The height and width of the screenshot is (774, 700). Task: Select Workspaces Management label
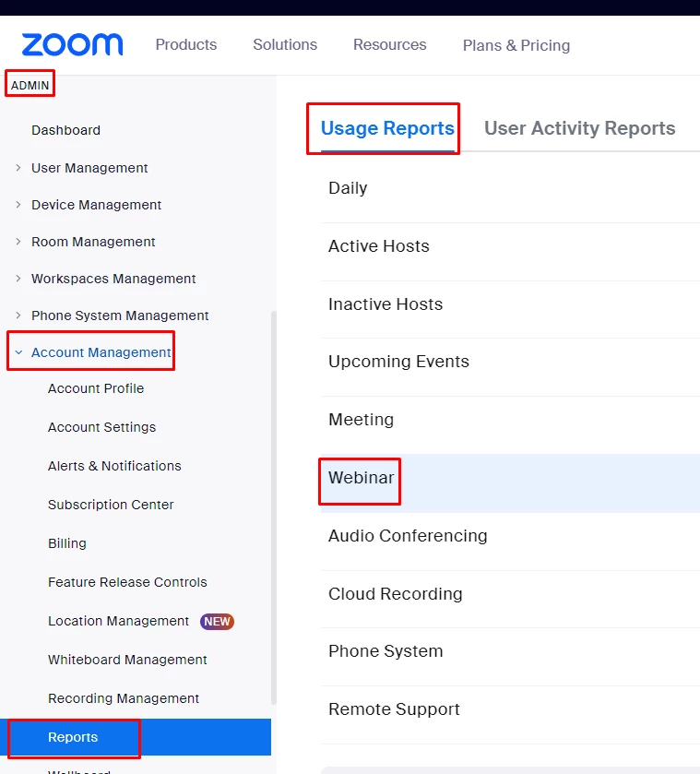(x=113, y=279)
